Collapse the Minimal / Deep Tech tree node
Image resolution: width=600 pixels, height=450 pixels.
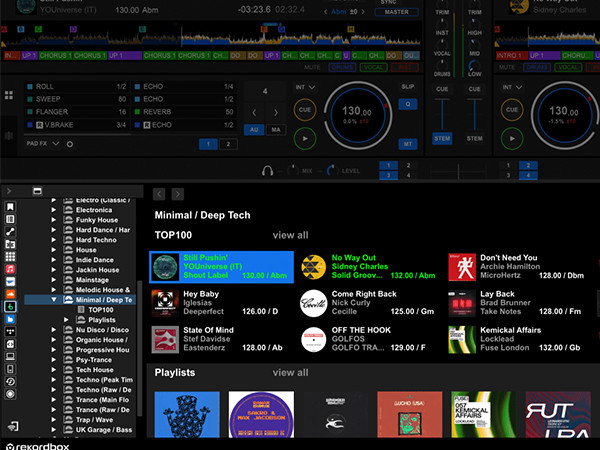(x=54, y=300)
